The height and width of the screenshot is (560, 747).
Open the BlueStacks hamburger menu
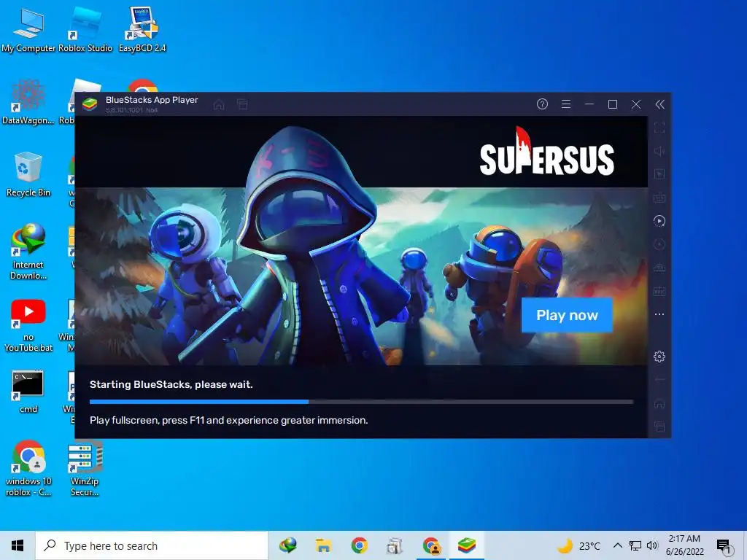566,104
